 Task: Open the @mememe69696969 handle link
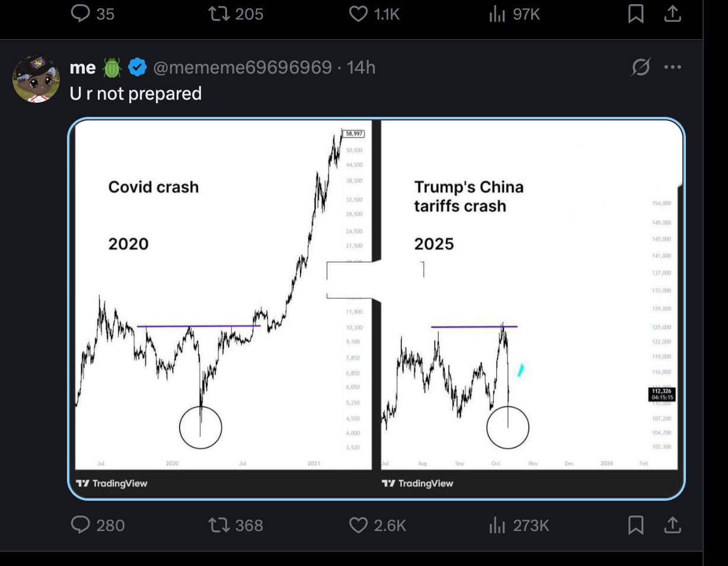pyautogui.click(x=242, y=68)
